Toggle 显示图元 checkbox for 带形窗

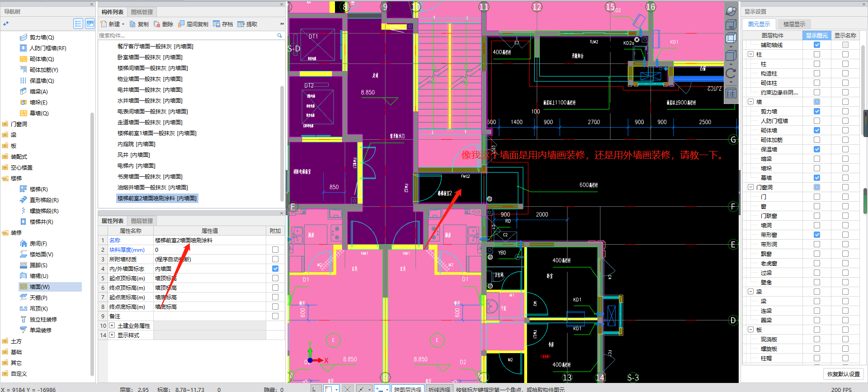click(x=817, y=235)
